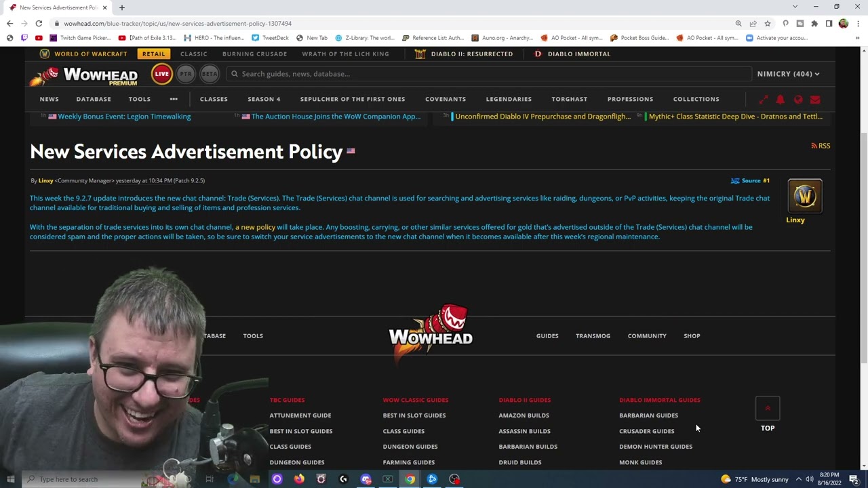Open Unconfirmed Diablo IV Prepurchase news link
868x488 pixels.
point(542,117)
